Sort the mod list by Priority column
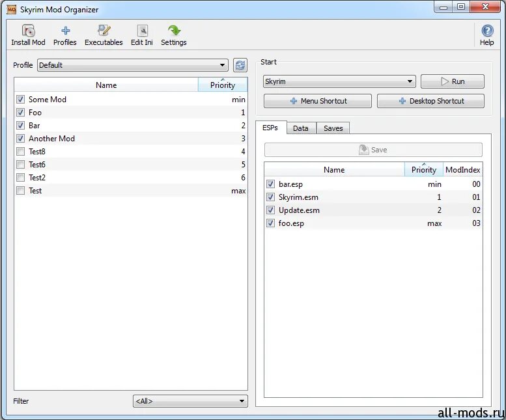This screenshot has width=506, height=420. pyautogui.click(x=223, y=85)
